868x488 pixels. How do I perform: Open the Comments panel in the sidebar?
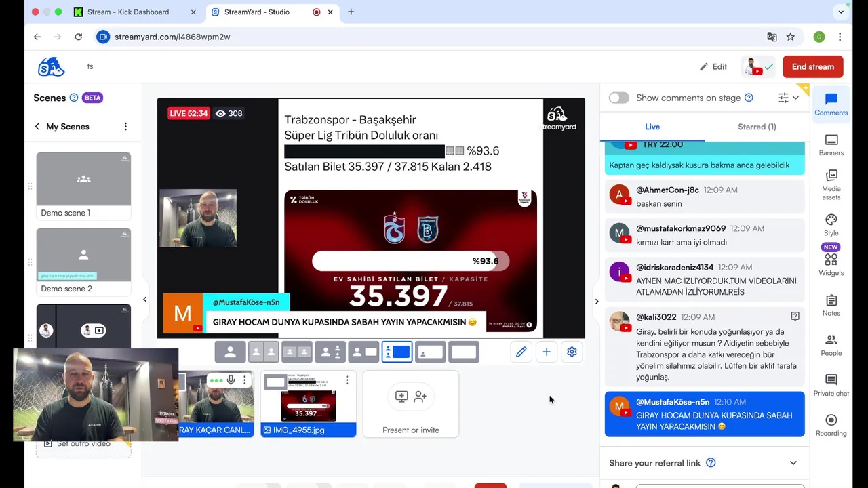coord(831,105)
